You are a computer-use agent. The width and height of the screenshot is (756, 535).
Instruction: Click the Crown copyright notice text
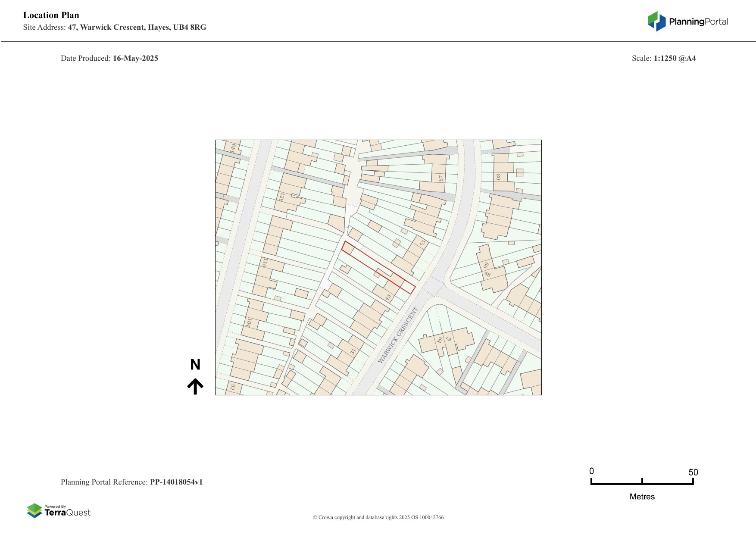click(378, 517)
